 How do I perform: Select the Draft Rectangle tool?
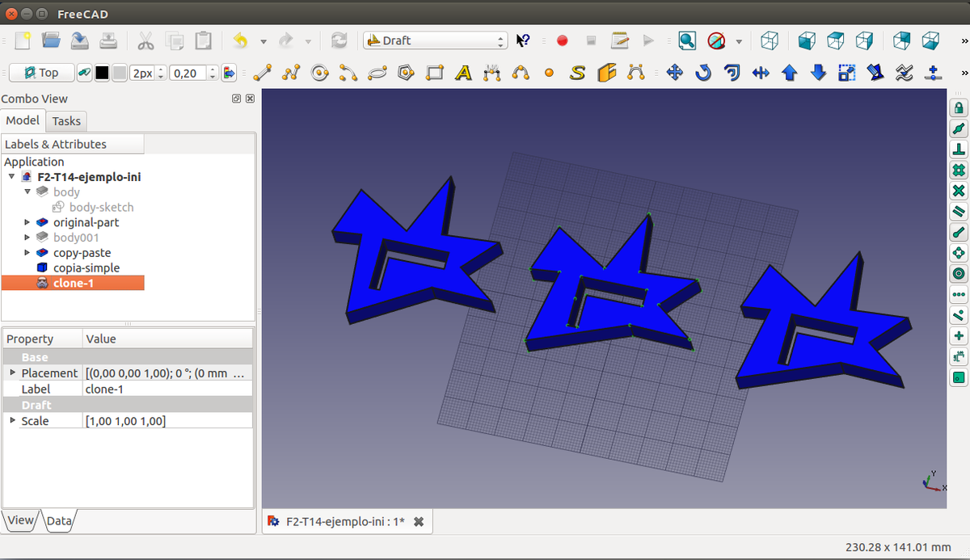[x=435, y=73]
